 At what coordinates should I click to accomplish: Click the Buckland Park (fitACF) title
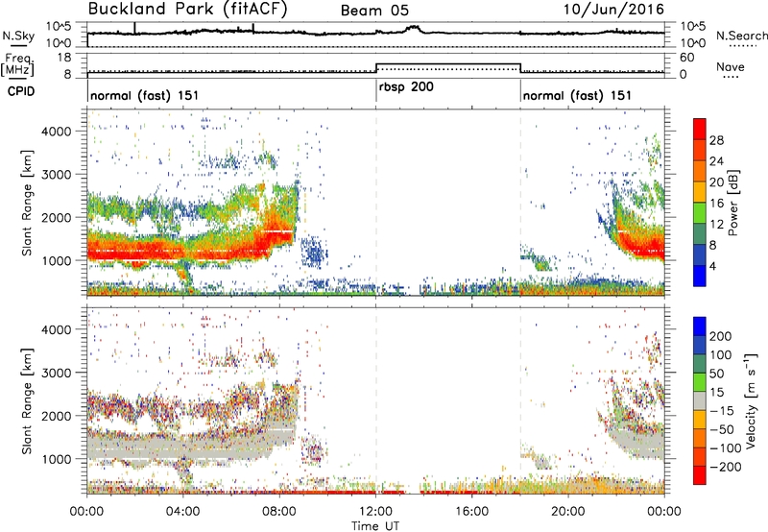187,10
